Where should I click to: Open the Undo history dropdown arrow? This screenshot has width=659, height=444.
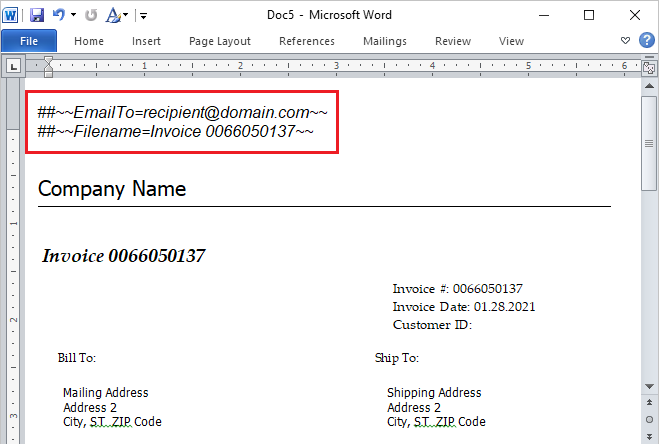pyautogui.click(x=73, y=15)
